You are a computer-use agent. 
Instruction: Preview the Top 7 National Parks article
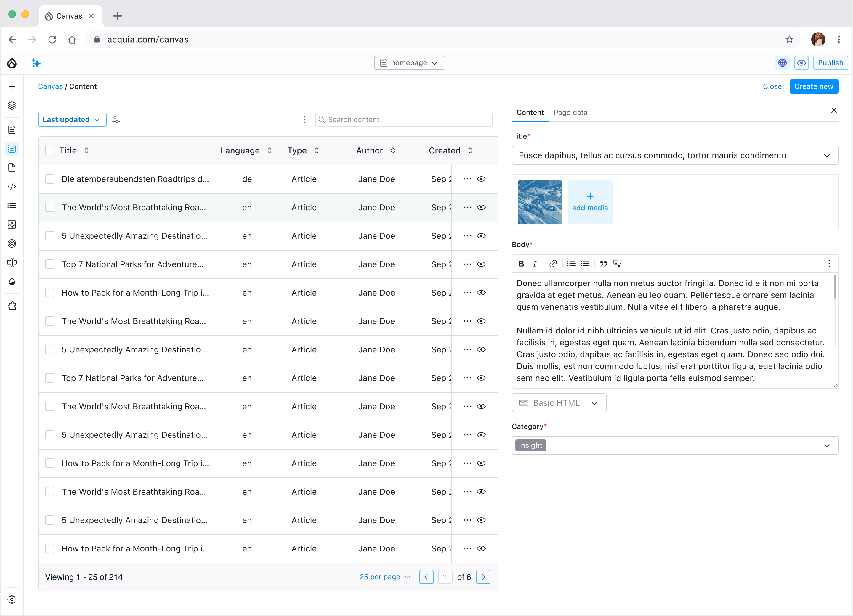pos(481,264)
